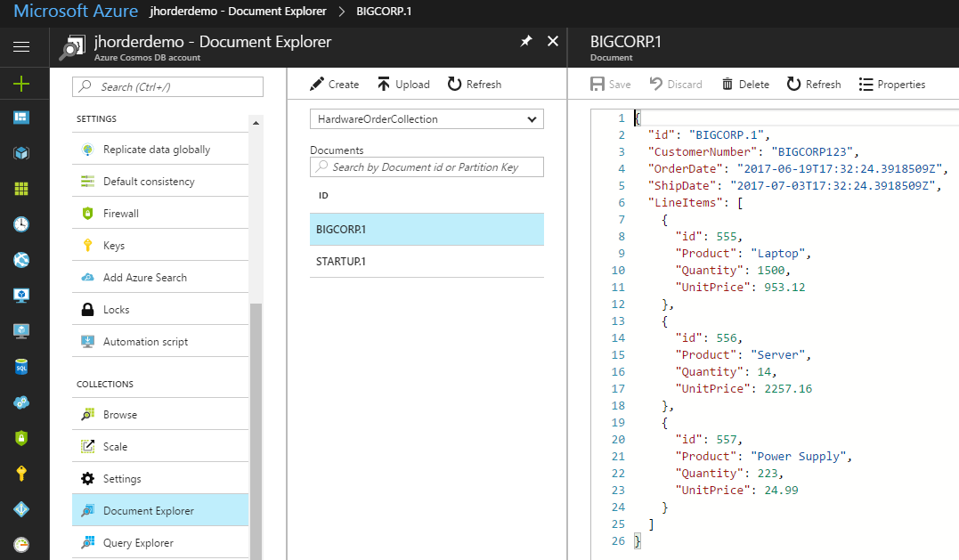Image resolution: width=959 pixels, height=560 pixels.
Task: Open the Locks menu item
Action: (x=160, y=309)
